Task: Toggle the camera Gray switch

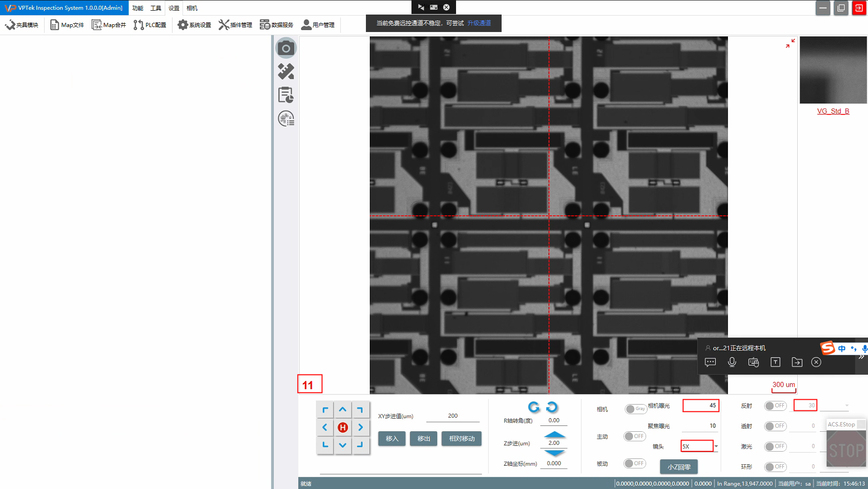Action: tap(635, 409)
